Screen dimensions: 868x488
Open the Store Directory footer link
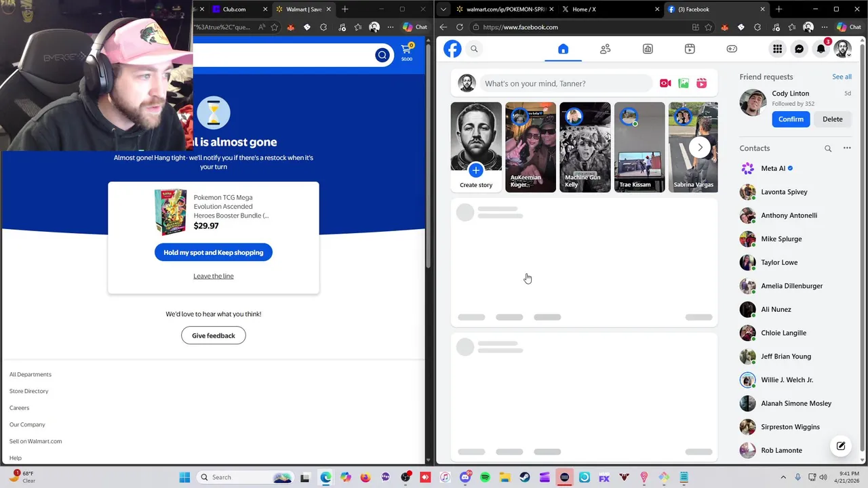(29, 391)
